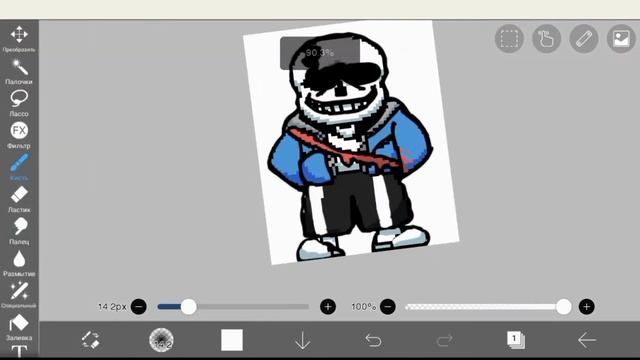Click the opacity slider
Image resolution: width=640 pixels, height=360 pixels.
coord(488,307)
